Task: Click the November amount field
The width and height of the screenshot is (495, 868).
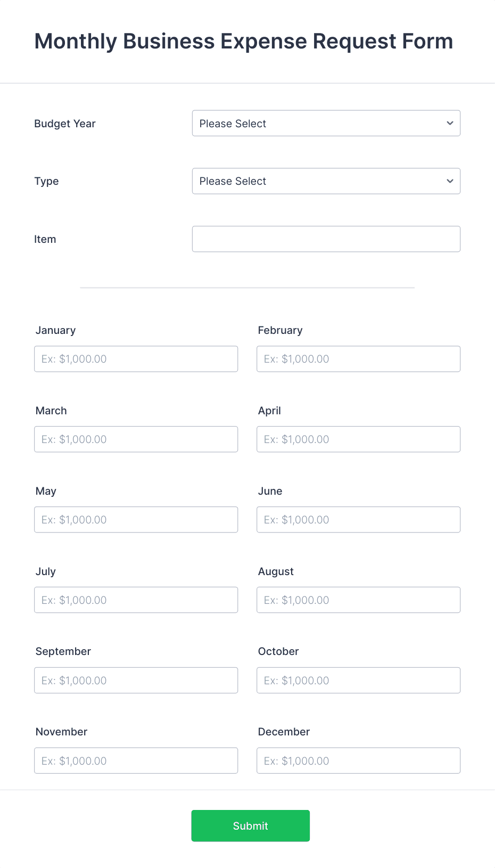Action: [x=136, y=760]
